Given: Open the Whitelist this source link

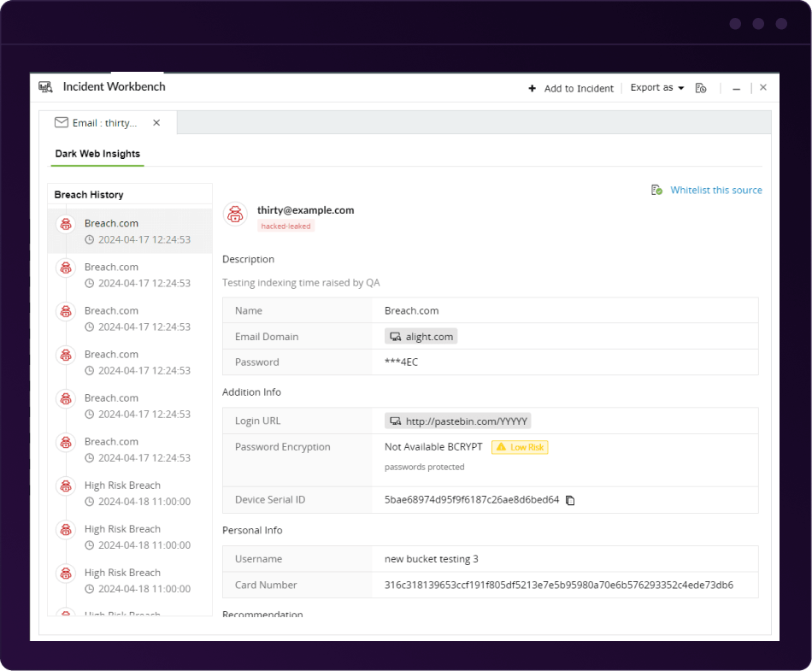Looking at the screenshot, I should click(715, 190).
